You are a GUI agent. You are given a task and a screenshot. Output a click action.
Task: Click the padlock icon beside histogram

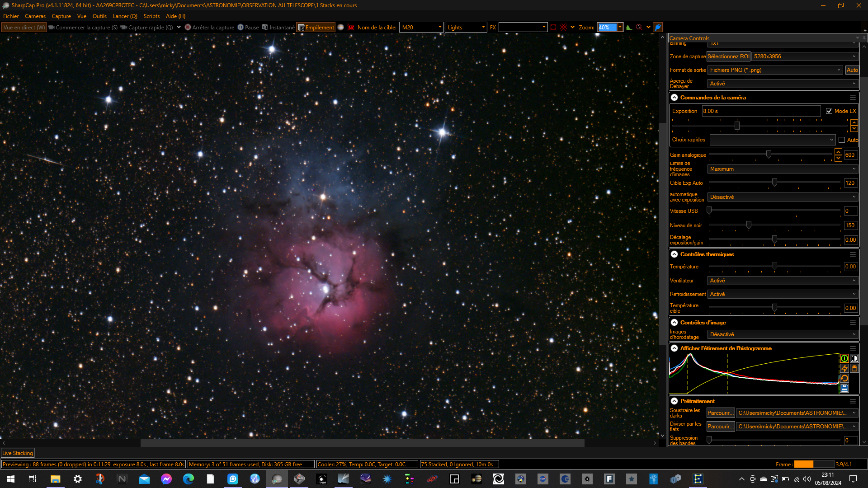(854, 368)
